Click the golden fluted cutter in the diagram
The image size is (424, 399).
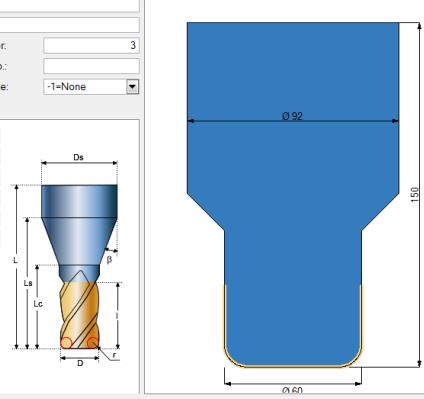pos(80,315)
